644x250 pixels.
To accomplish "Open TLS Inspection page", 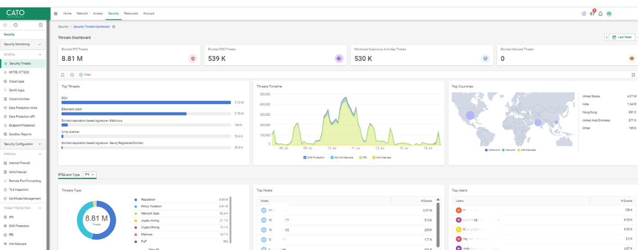I will tap(18, 190).
